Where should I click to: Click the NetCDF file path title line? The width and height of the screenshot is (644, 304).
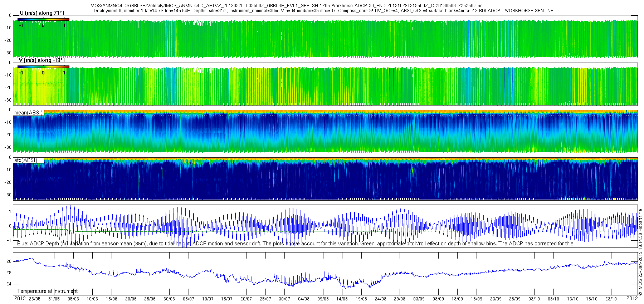286,6
